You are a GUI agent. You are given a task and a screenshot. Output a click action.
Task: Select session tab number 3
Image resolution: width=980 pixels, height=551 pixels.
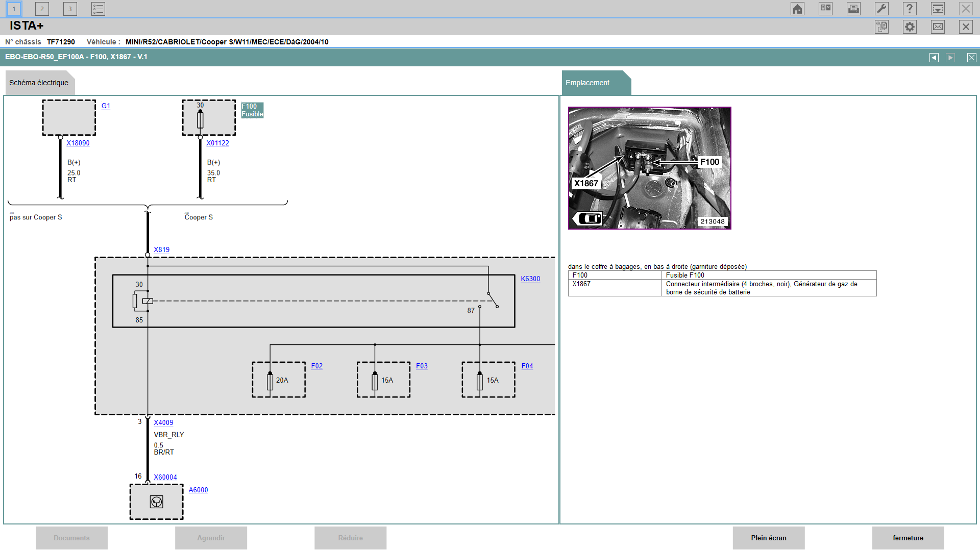point(70,9)
